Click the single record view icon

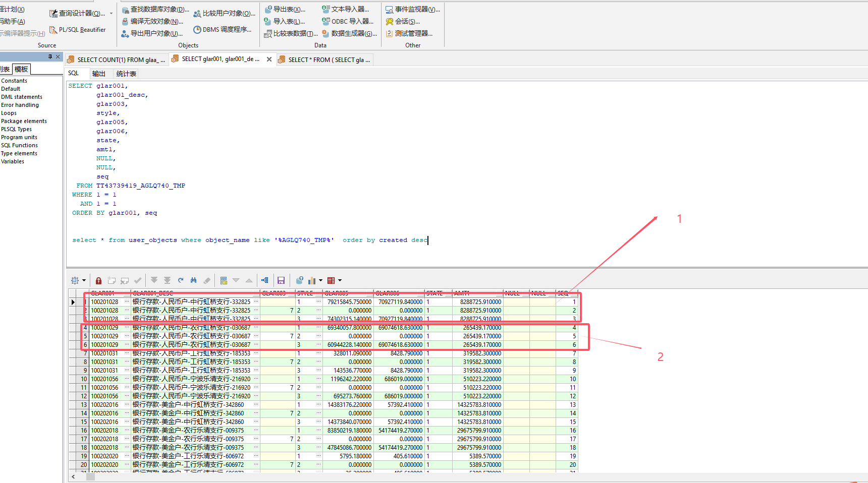224,280
